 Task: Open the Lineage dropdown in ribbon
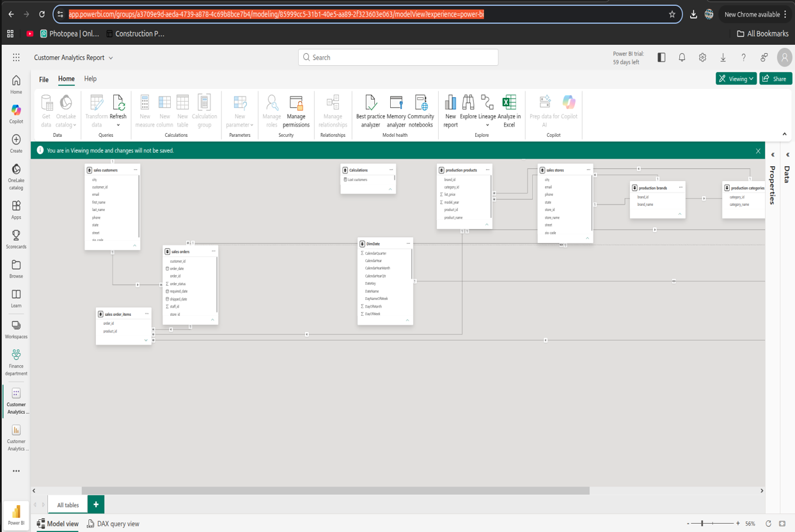pos(487,111)
